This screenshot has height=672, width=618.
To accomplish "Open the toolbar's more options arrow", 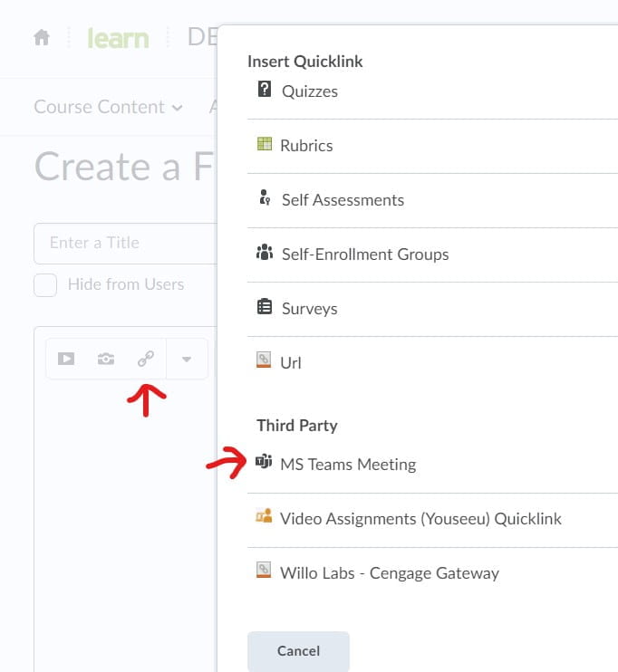I will 187,359.
